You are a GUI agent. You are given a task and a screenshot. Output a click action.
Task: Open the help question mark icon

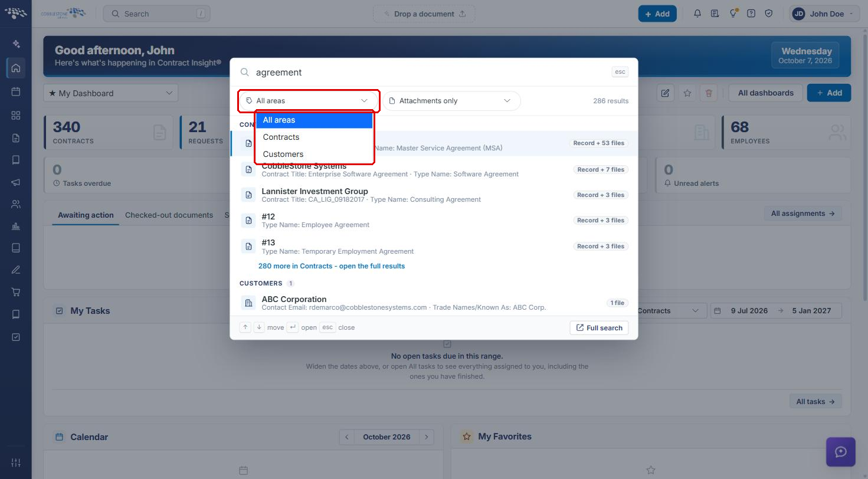click(751, 14)
